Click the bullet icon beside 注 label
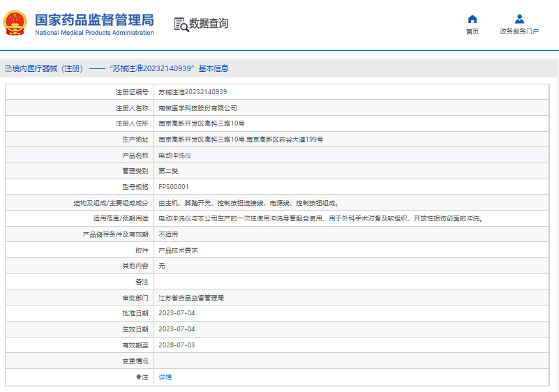Screen dimensions: 559x392 pyautogui.click(x=137, y=377)
